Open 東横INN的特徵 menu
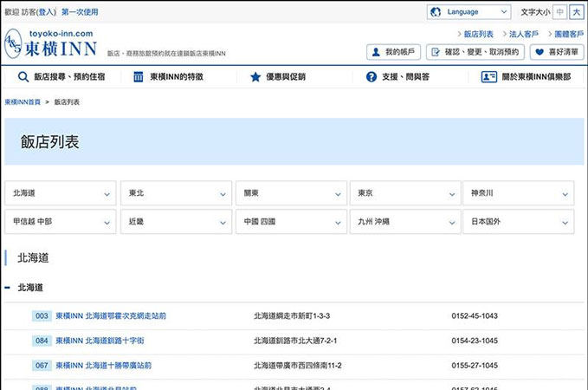 click(x=168, y=77)
